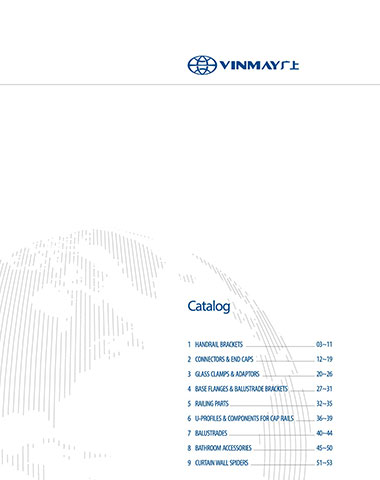Open the Connectors & End Caps entry
Screen dimensions: 380x480
[224, 359]
